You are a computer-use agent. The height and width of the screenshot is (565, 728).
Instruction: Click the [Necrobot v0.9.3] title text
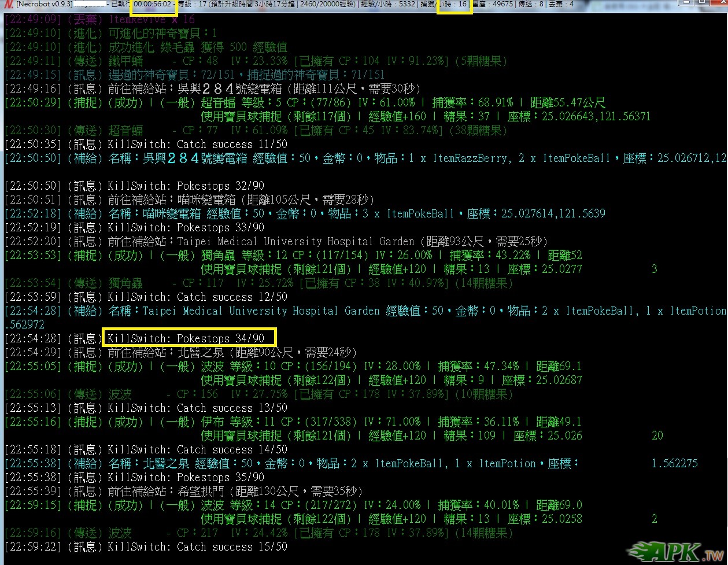click(x=45, y=4)
